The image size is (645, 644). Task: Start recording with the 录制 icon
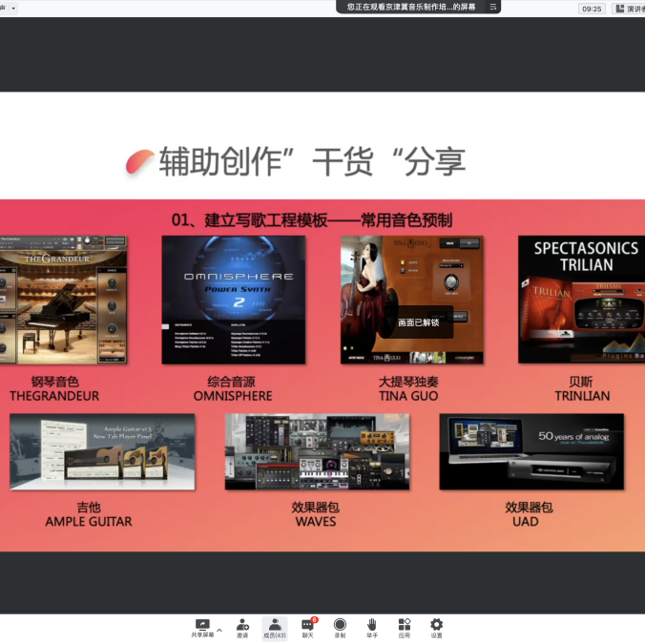[x=340, y=628]
